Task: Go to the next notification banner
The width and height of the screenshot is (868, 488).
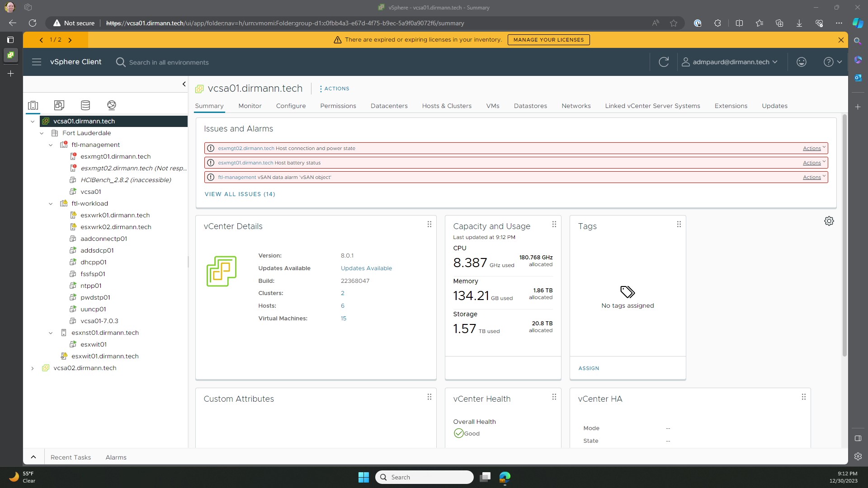Action: pyautogui.click(x=70, y=40)
